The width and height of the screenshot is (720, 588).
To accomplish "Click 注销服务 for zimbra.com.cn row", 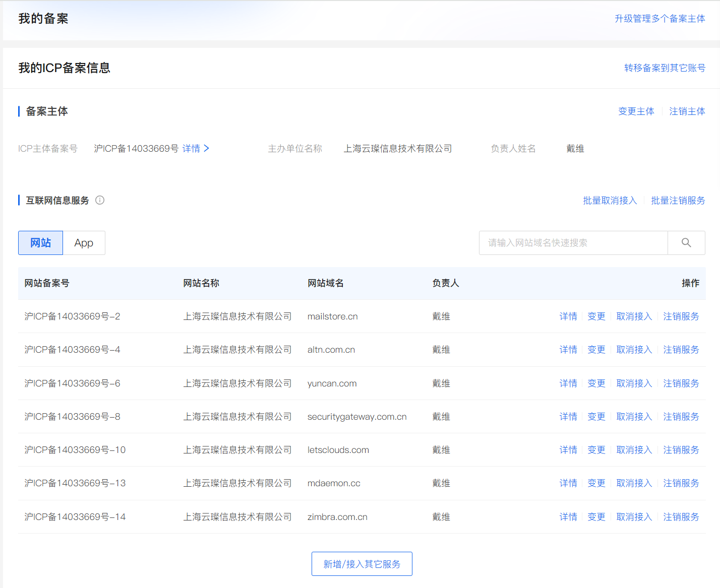I will pos(681,517).
